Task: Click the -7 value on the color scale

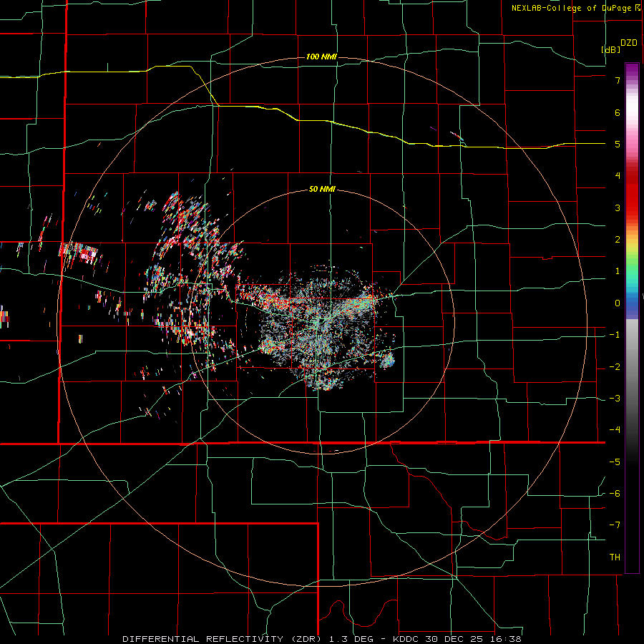Action: click(x=615, y=525)
